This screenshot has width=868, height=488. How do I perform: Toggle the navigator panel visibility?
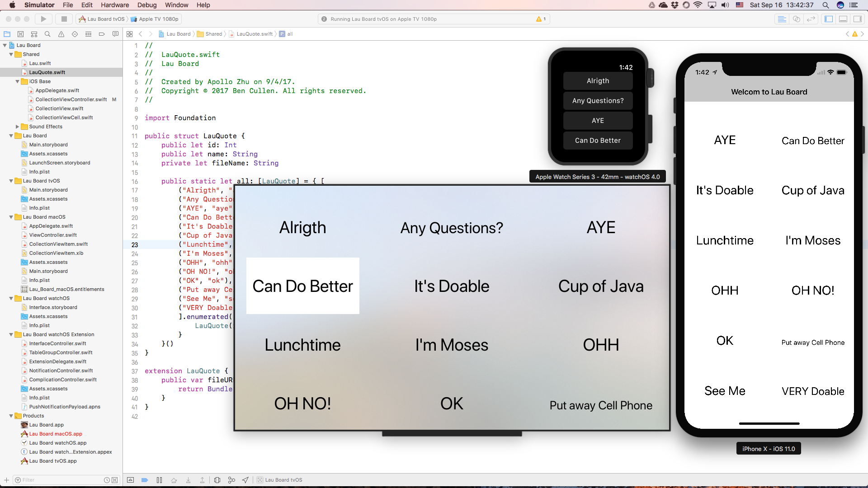(x=829, y=19)
